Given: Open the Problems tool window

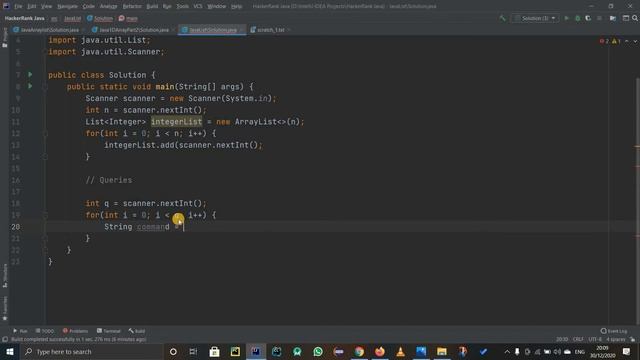Looking at the screenshot, I should pos(75,331).
